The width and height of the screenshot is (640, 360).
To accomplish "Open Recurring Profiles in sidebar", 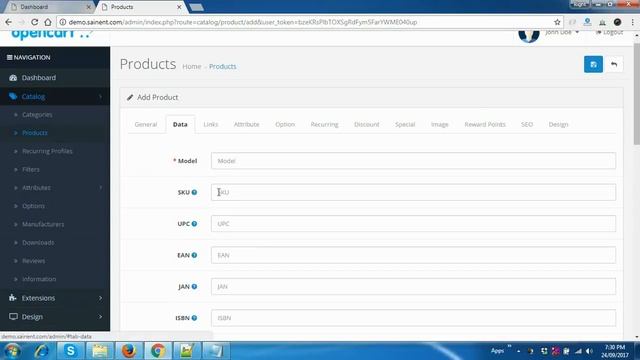I will [47, 151].
